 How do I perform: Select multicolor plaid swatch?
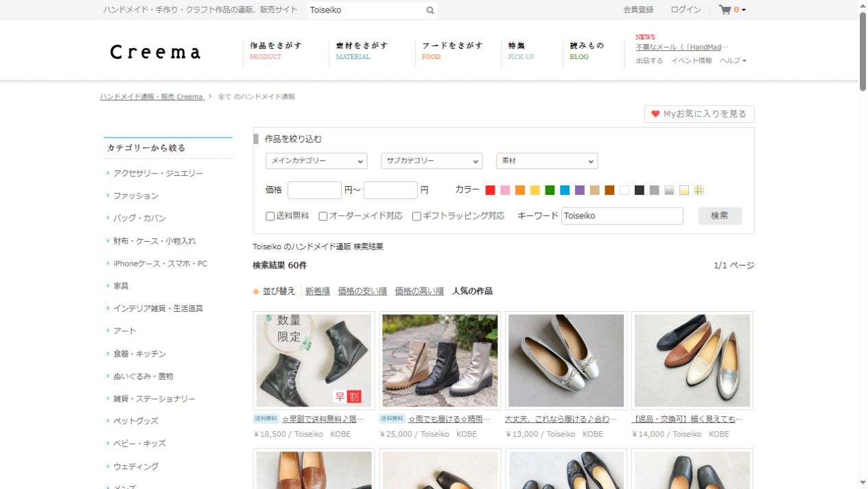[x=699, y=190]
